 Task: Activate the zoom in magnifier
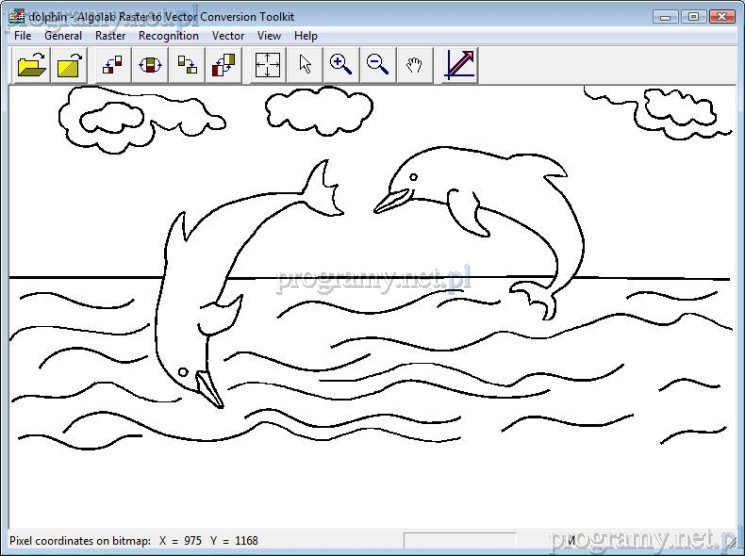pyautogui.click(x=341, y=65)
